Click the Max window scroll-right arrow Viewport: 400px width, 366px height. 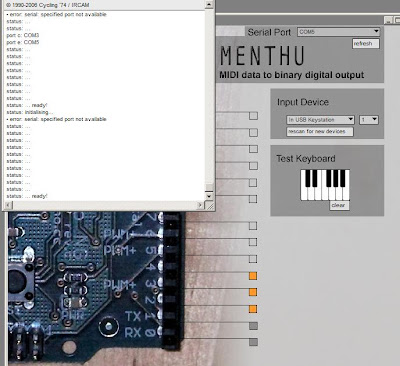click(x=200, y=205)
